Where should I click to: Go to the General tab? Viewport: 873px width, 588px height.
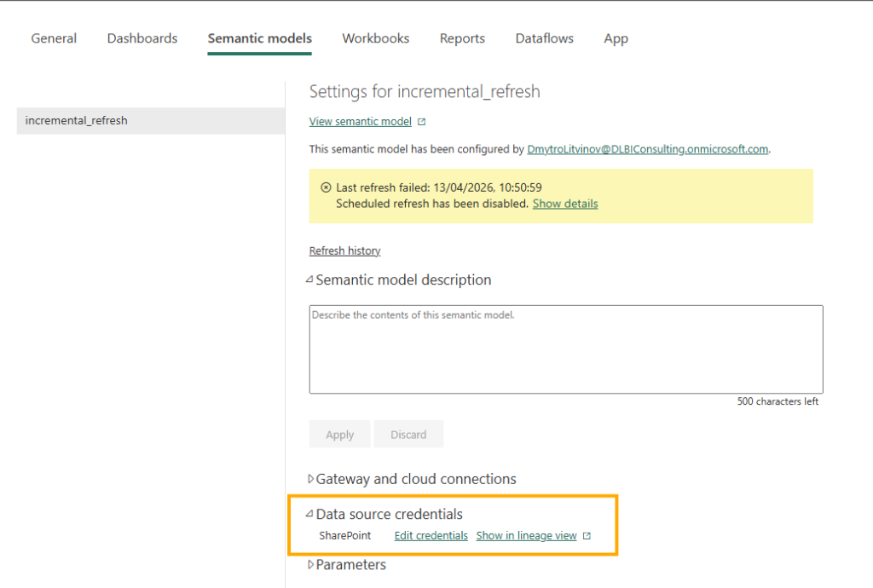pos(53,38)
